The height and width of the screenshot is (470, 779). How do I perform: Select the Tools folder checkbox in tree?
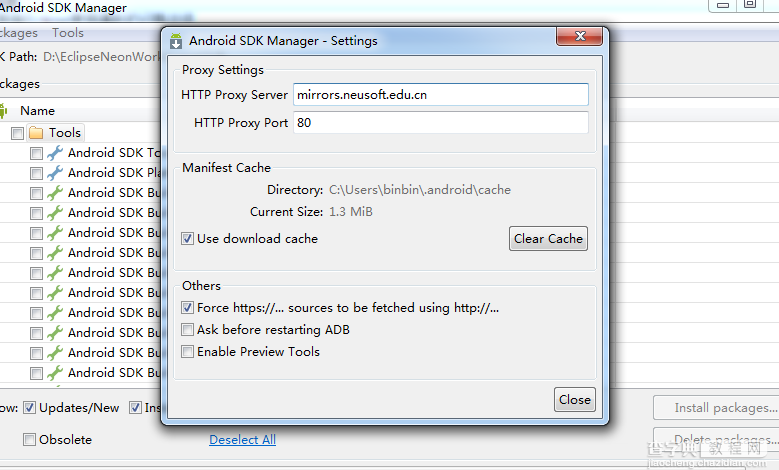(17, 133)
